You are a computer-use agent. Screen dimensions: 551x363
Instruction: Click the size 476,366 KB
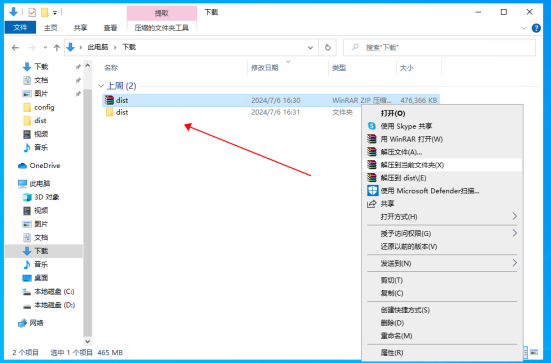click(419, 100)
